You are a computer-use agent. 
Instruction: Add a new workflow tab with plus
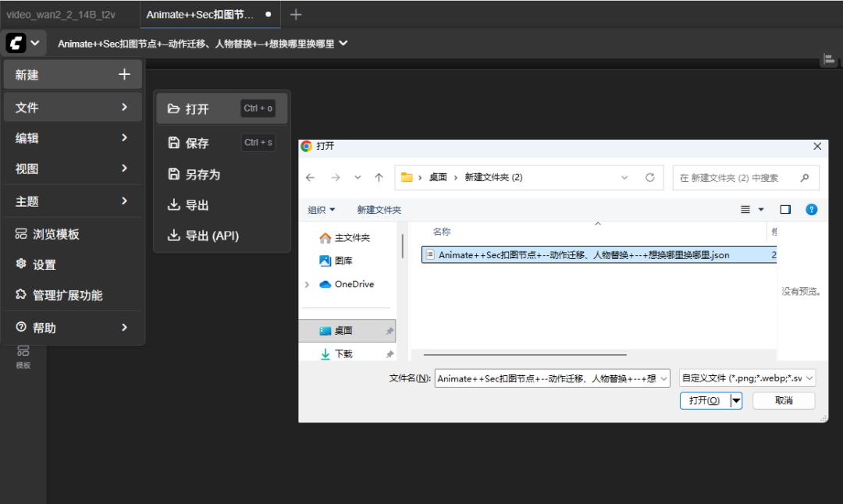point(296,15)
